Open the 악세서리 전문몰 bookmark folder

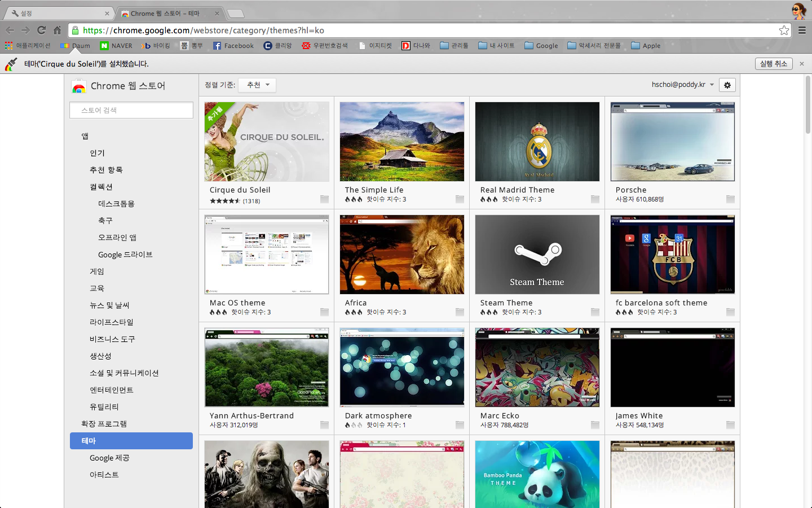tap(594, 46)
